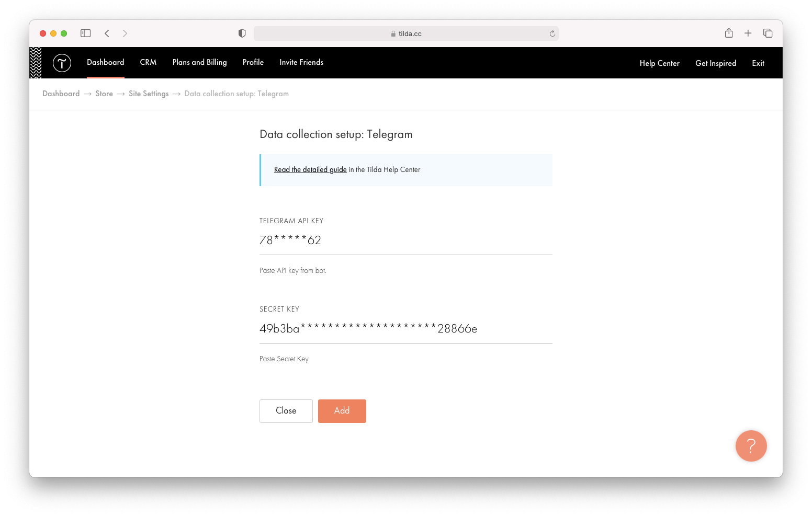
Task: Click the 'SECRET KEY' label
Action: (x=279, y=309)
